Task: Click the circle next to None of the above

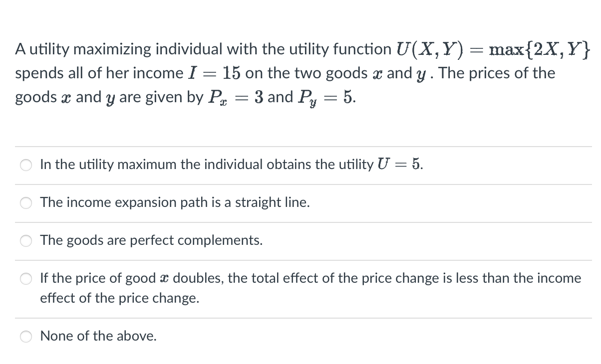Action: [x=26, y=336]
